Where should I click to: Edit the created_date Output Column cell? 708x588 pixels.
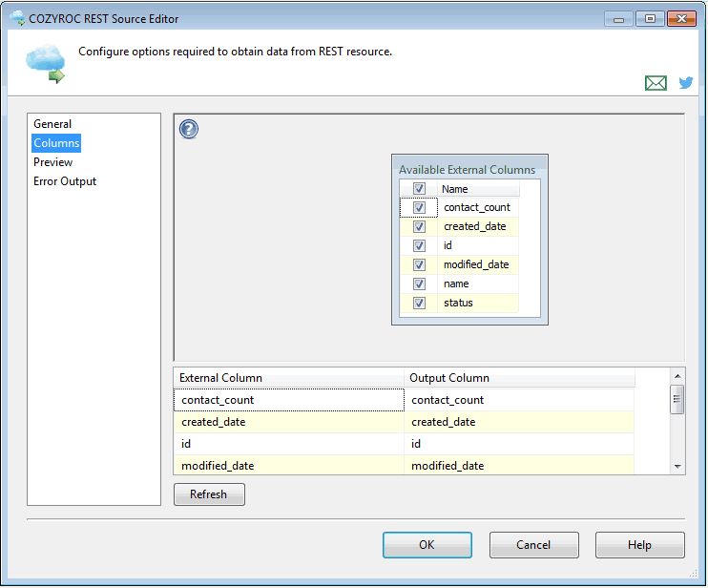coord(519,422)
